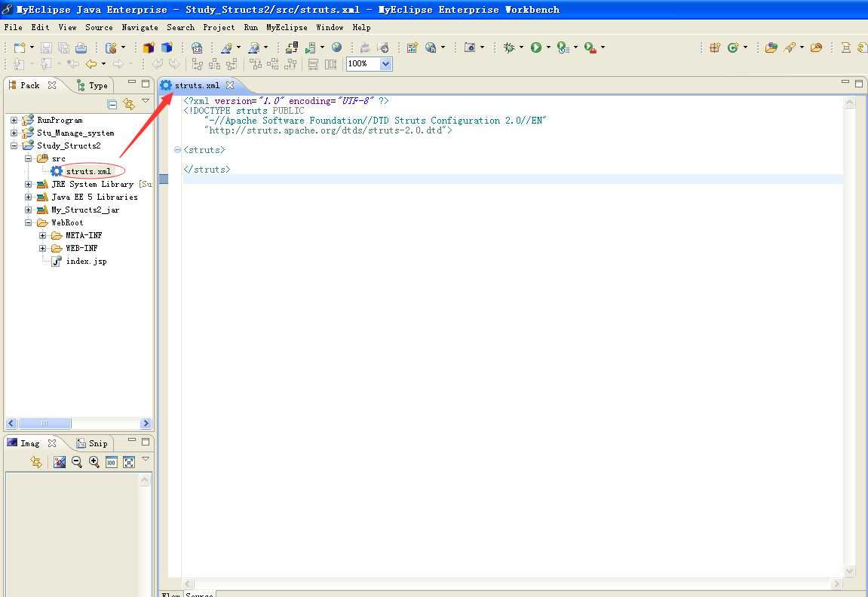The width and height of the screenshot is (868, 597).
Task: Click the Print icon in toolbar
Action: [81, 47]
